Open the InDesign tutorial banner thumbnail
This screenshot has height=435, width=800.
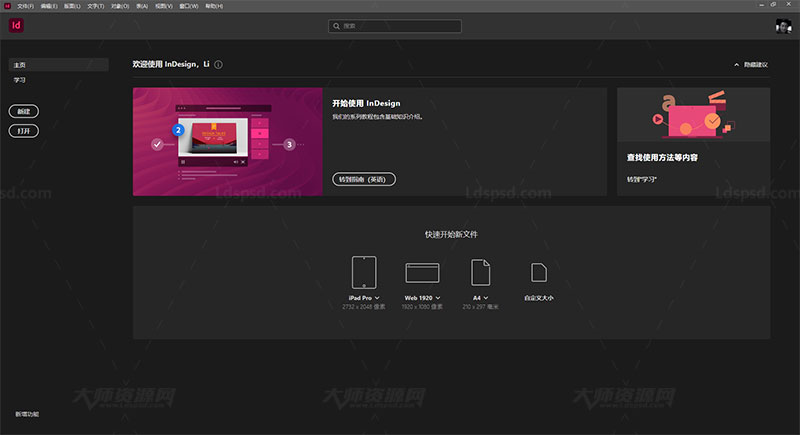[228, 142]
